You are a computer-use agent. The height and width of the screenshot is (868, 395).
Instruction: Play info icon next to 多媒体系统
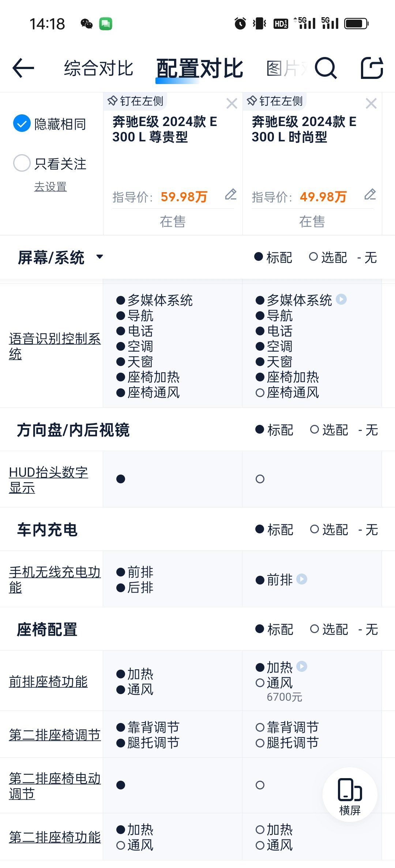tap(341, 299)
